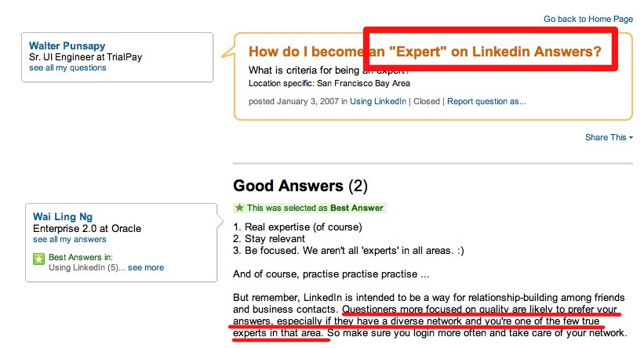The image size is (644, 348).
Task: Click the 'Sr. UI Engineer at TrialPay' headline
Action: pos(86,57)
